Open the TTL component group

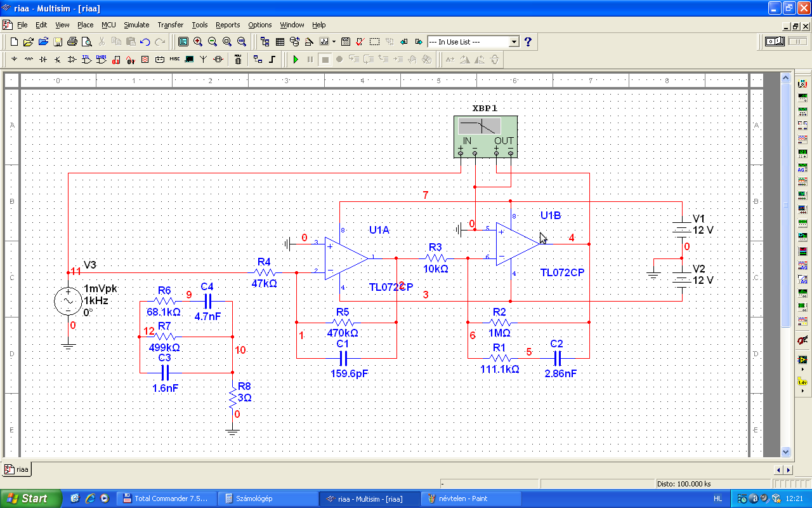click(x=87, y=60)
